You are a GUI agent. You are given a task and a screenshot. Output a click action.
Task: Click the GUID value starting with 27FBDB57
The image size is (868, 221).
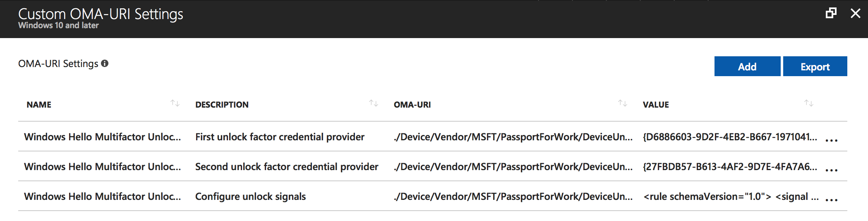click(730, 167)
